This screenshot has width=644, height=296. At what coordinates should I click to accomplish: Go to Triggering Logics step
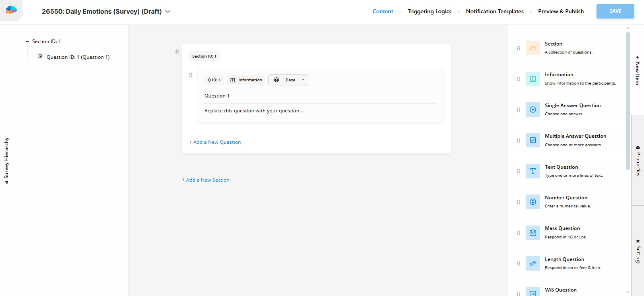429,11
